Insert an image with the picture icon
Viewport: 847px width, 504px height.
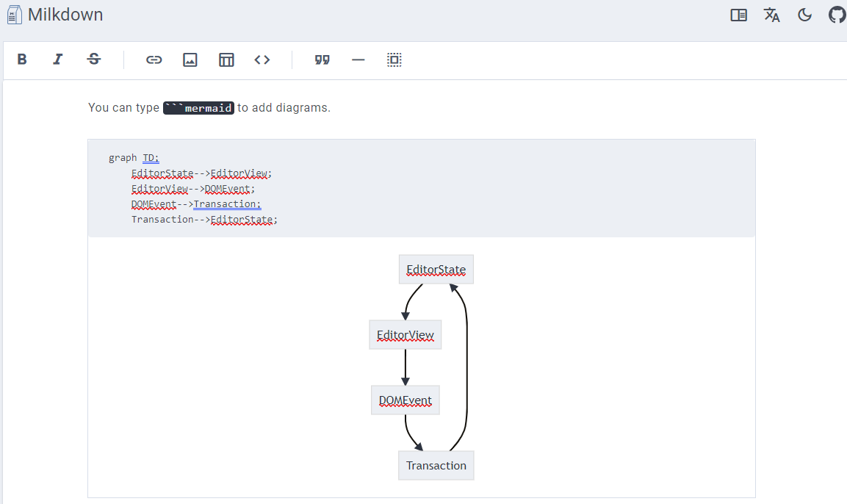[190, 60]
